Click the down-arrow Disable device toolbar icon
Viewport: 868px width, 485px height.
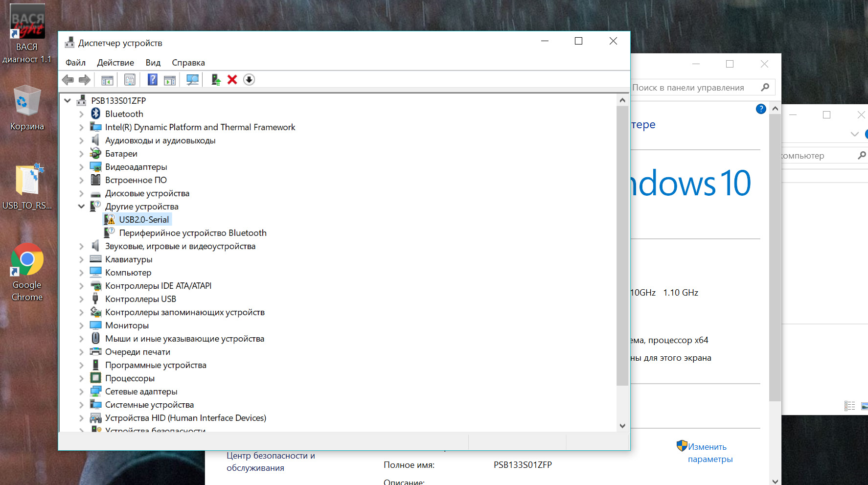tap(249, 80)
